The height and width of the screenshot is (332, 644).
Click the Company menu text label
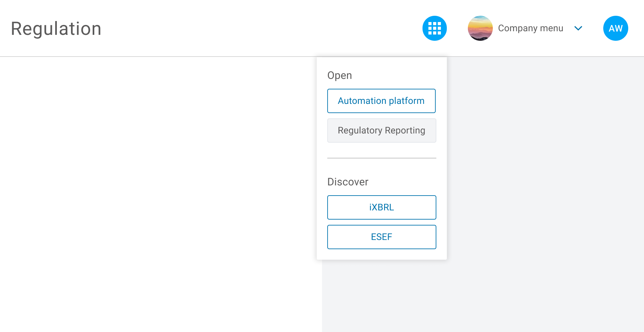point(530,28)
